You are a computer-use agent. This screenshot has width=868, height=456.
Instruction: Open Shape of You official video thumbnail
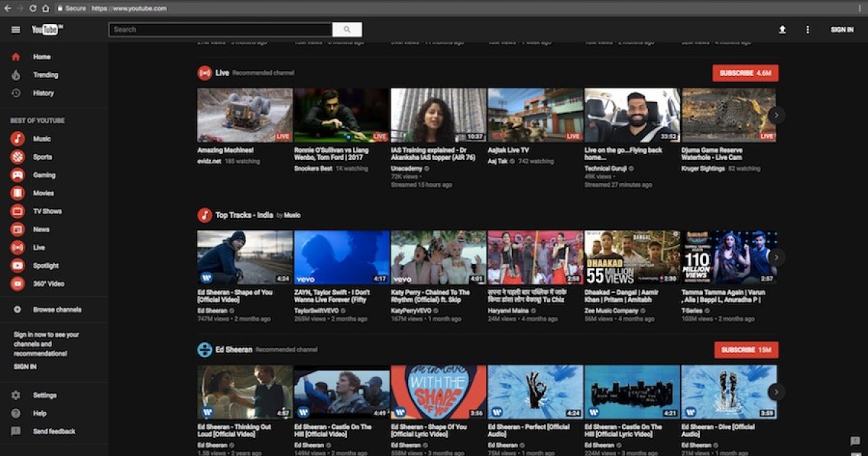[245, 258]
